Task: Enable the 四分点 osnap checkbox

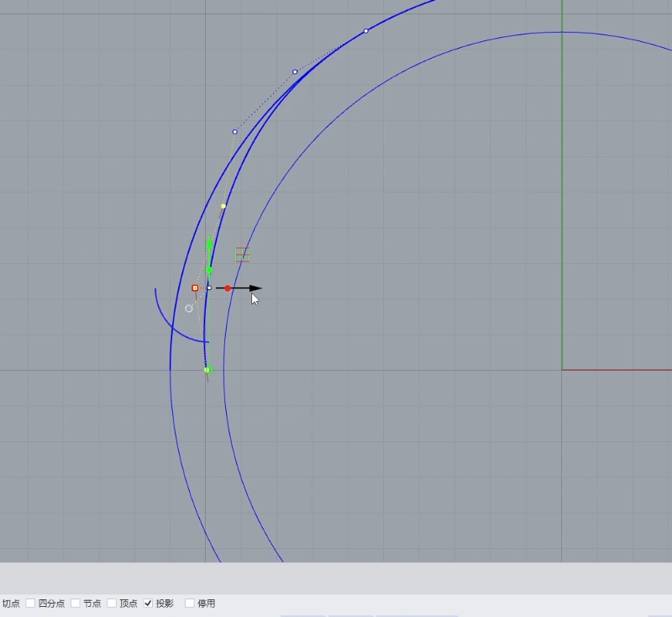Action: (31, 604)
